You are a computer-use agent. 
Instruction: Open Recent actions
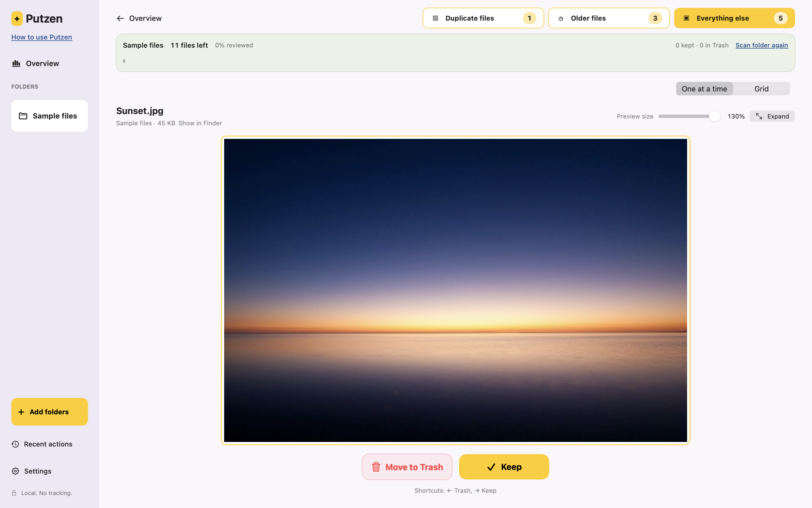42,444
